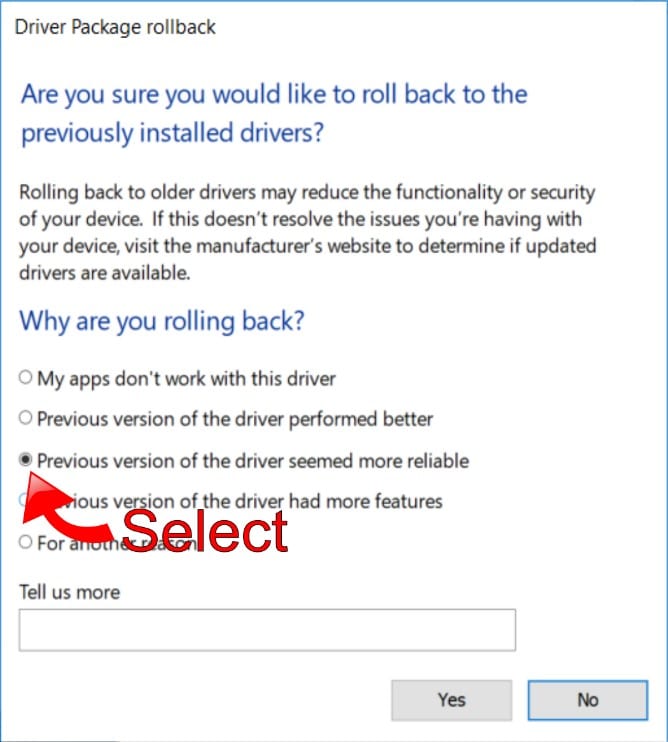Pick the partly hidden "had more features" radio circle
Viewport: 668px width, 742px height.
(22, 500)
